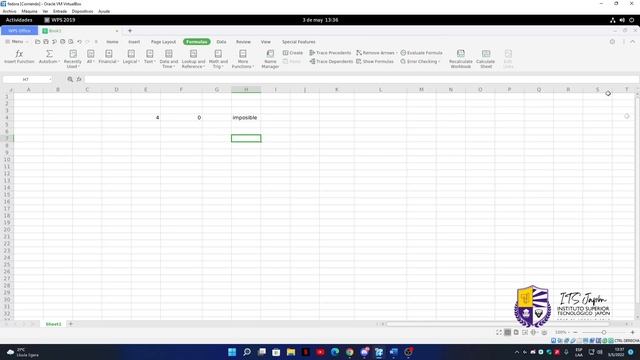Select column H header
Screen dimensions: 640x360
tap(246, 89)
